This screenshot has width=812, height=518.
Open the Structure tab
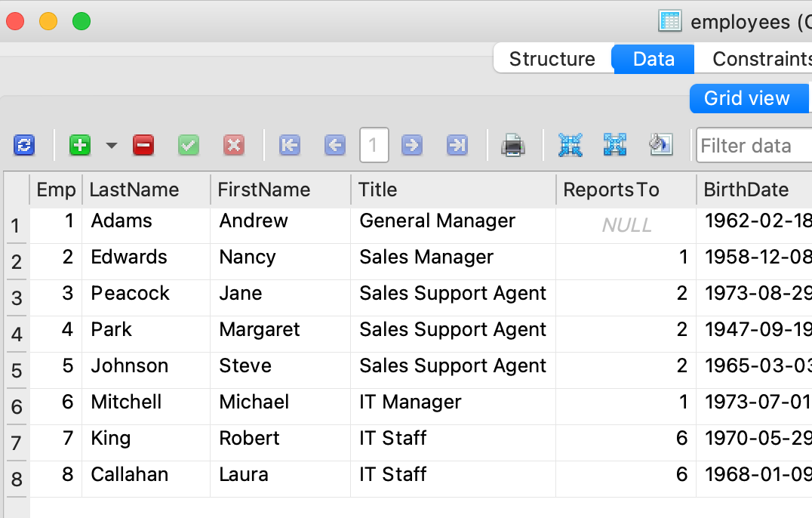(552, 58)
